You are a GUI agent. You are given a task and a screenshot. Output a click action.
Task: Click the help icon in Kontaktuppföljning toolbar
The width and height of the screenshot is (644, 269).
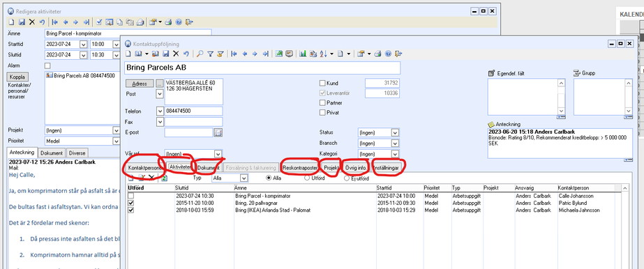tap(388, 53)
